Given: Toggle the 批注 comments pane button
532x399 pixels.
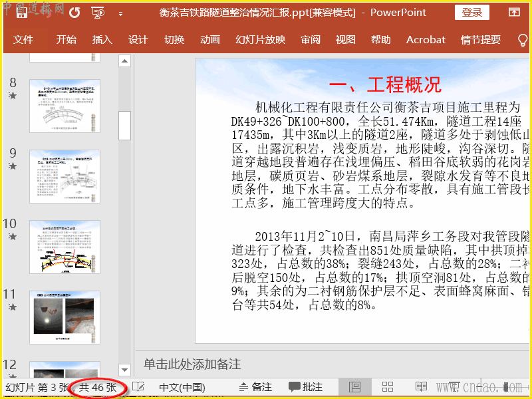Looking at the screenshot, I should click(x=305, y=387).
